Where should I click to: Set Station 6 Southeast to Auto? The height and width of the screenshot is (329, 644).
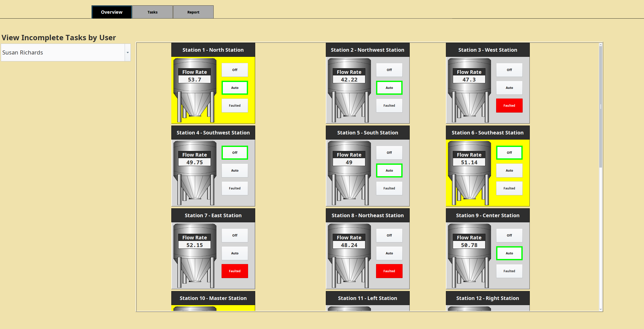[x=509, y=170]
